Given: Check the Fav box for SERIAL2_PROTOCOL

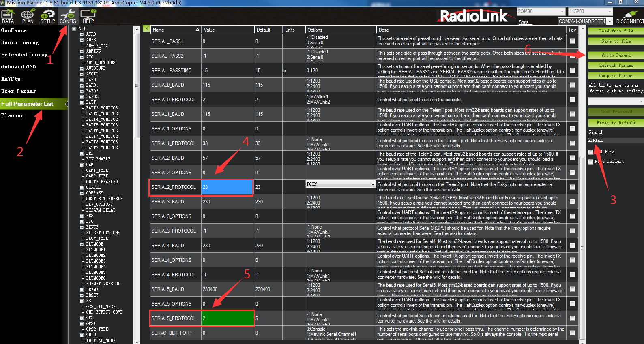Looking at the screenshot, I should [x=572, y=187].
